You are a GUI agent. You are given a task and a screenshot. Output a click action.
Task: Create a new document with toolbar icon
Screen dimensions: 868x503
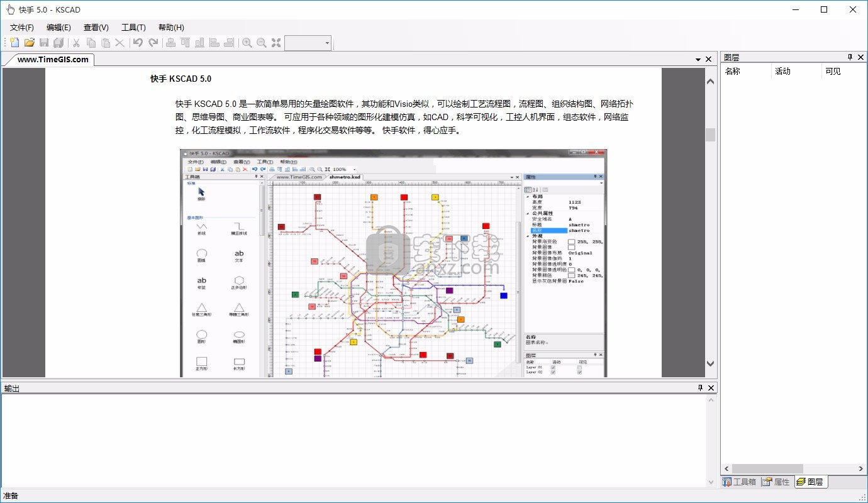coord(15,43)
